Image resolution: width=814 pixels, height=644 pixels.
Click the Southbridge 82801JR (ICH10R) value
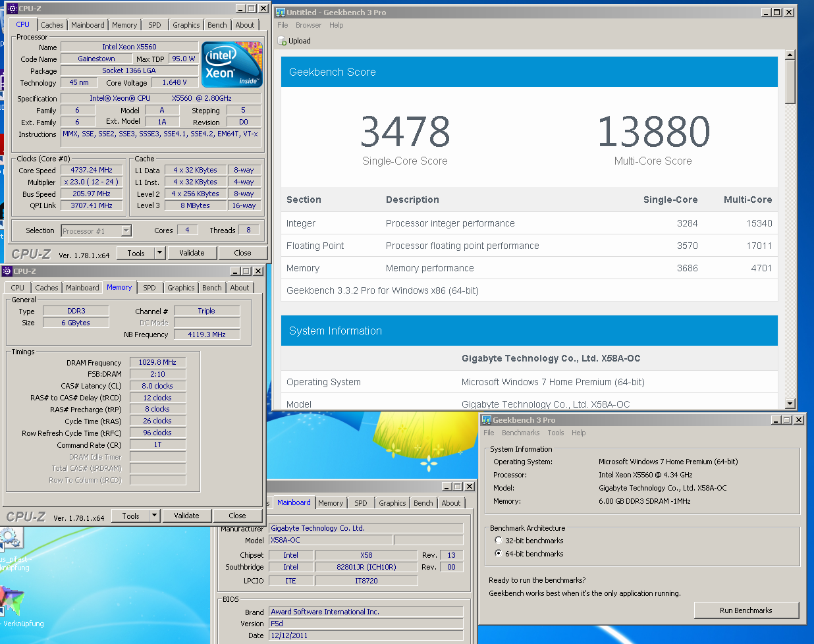click(366, 567)
